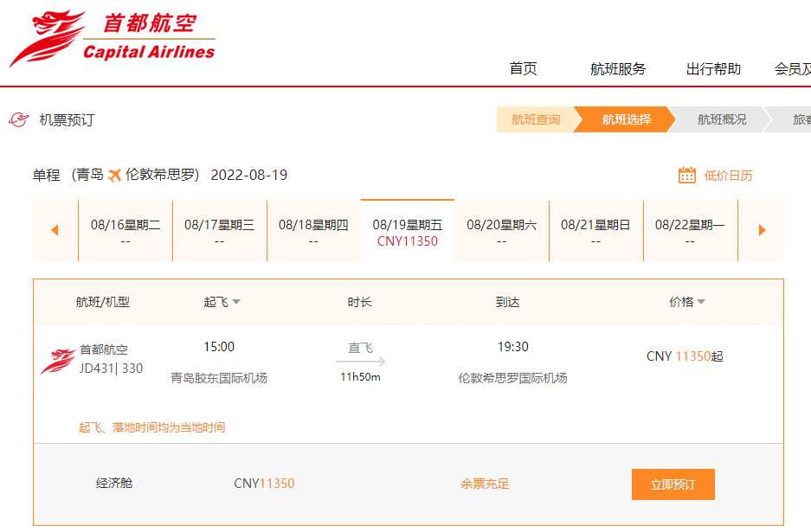Click the 11h50m duration text

pos(360,377)
